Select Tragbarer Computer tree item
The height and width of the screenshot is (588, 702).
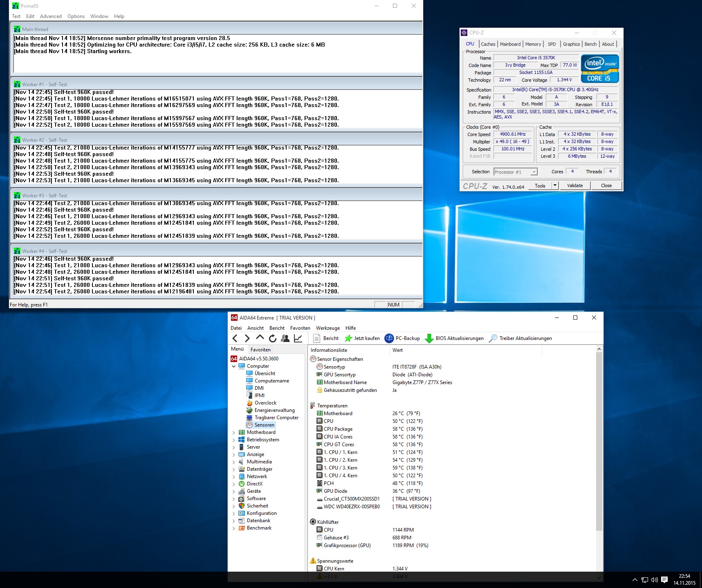coord(272,418)
